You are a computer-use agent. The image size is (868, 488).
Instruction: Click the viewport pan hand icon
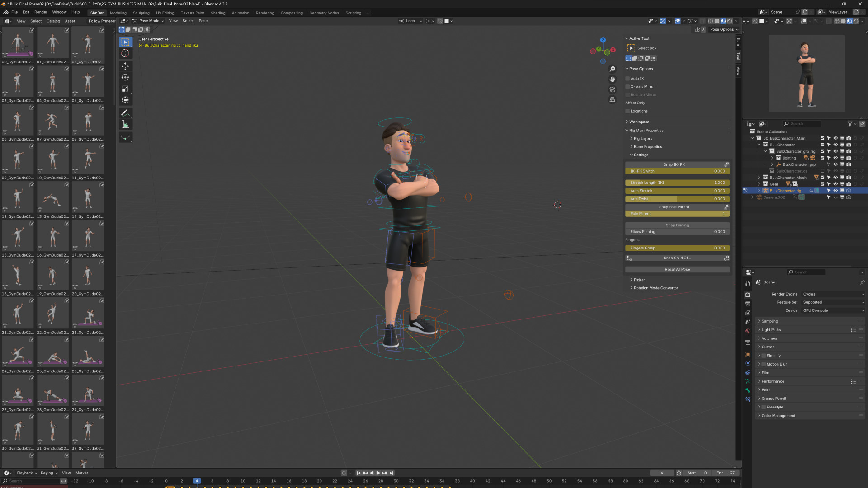pyautogui.click(x=613, y=79)
